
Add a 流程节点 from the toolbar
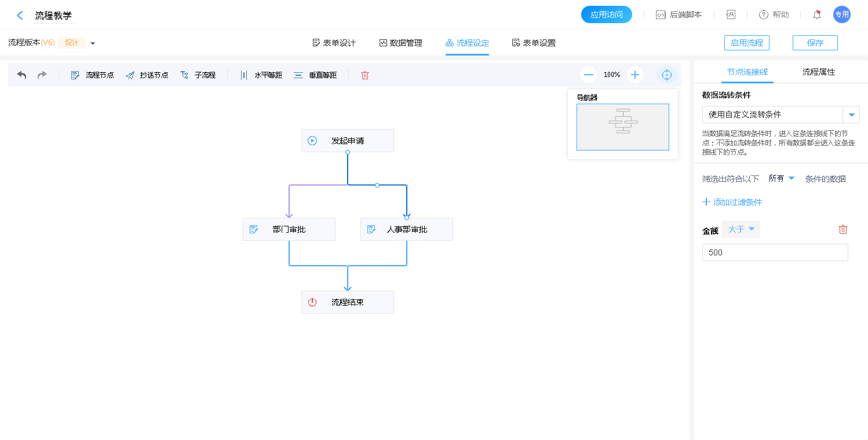pos(92,75)
